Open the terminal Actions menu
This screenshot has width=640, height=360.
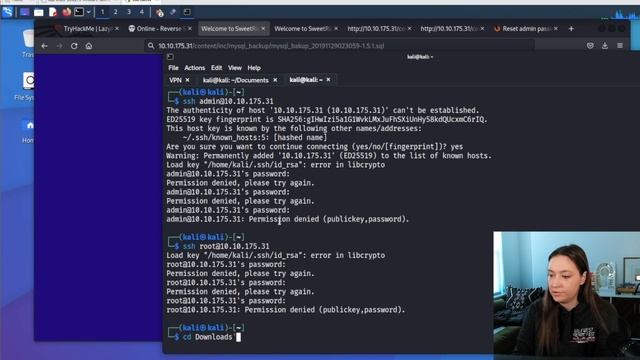click(194, 68)
